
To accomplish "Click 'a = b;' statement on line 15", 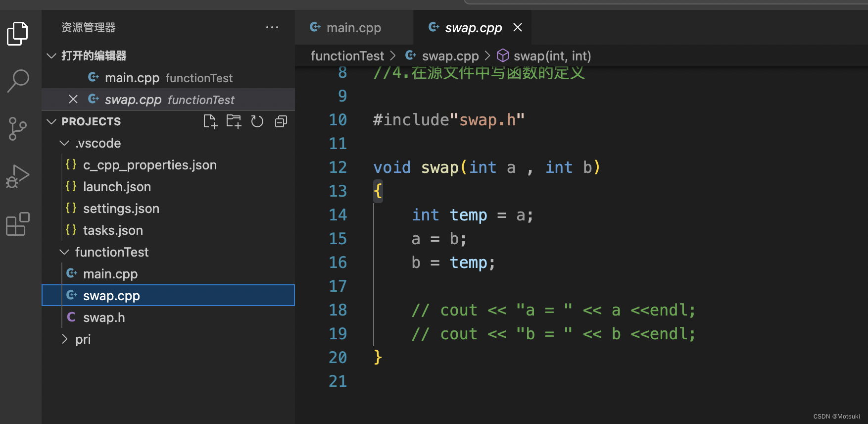I will pyautogui.click(x=439, y=239).
